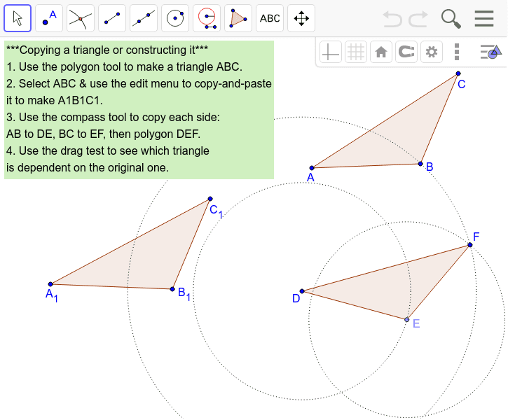The height and width of the screenshot is (420, 508).
Task: Click the text '4. Use the drag test'
Action: click(108, 151)
